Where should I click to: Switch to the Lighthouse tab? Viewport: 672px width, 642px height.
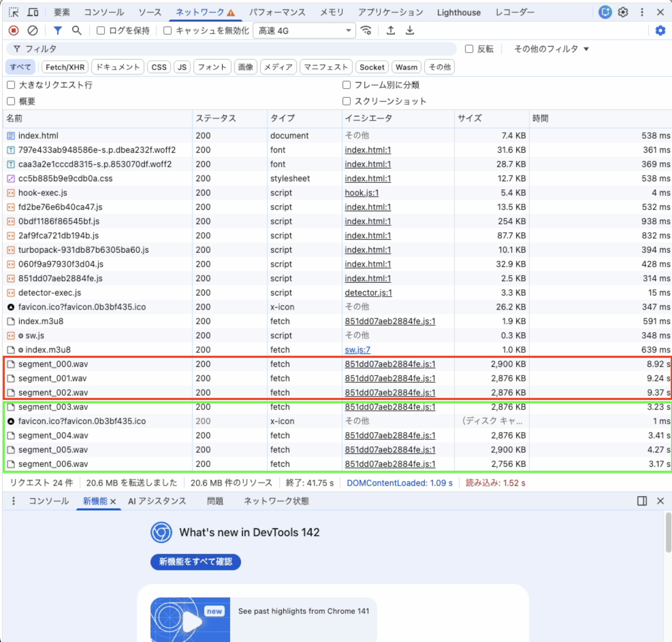coord(459,12)
